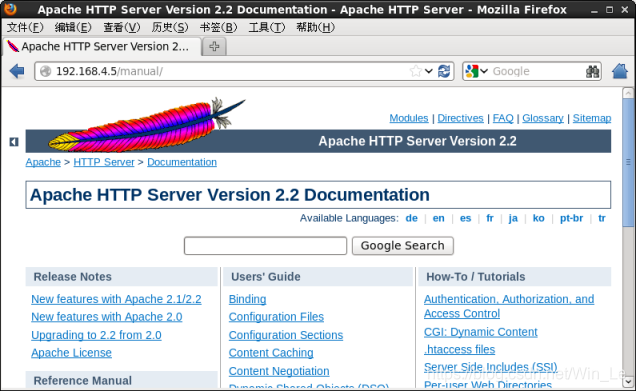Click the scrollbar up arrow
This screenshot has width=636, height=392.
click(628, 93)
